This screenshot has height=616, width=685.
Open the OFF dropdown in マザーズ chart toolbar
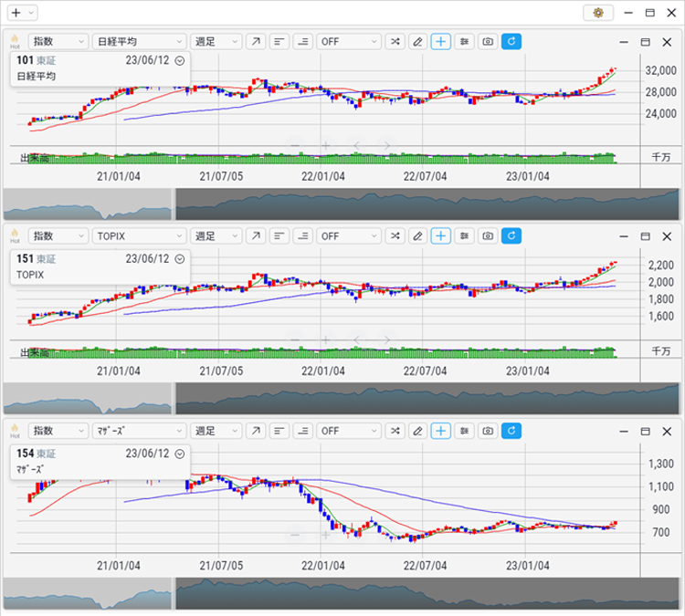(348, 431)
